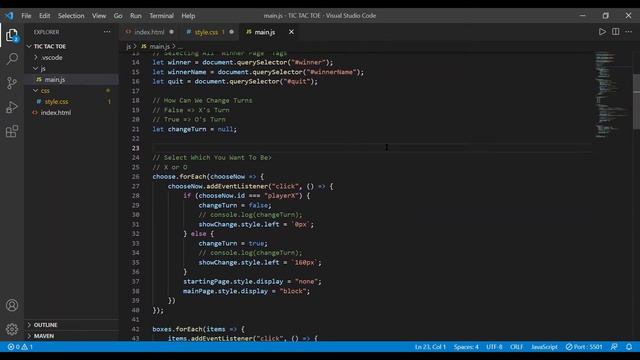Click the feedback icon in status bar
This screenshot has width=640, height=360.
coord(614,347)
